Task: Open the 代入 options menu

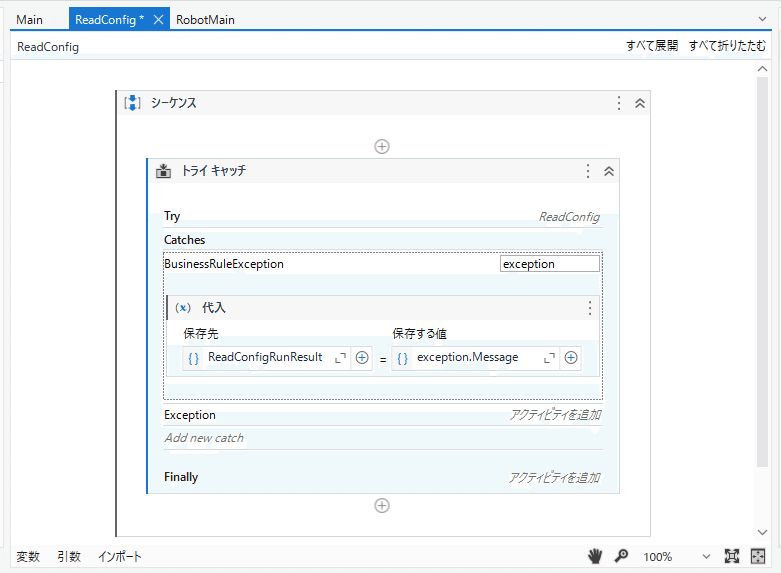Action: pyautogui.click(x=590, y=308)
